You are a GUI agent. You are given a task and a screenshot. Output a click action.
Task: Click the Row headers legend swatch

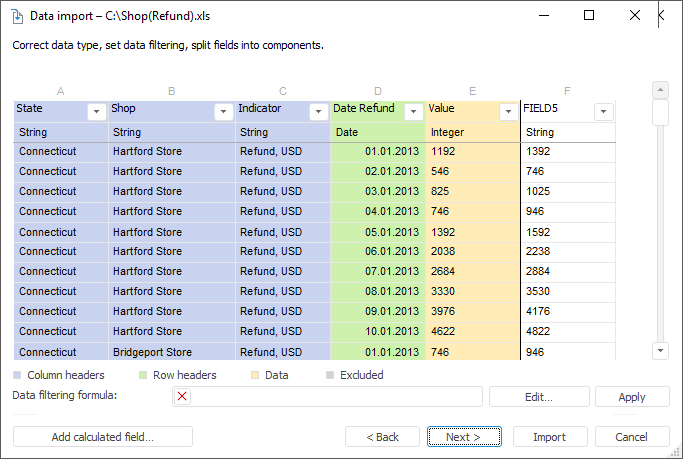click(143, 376)
